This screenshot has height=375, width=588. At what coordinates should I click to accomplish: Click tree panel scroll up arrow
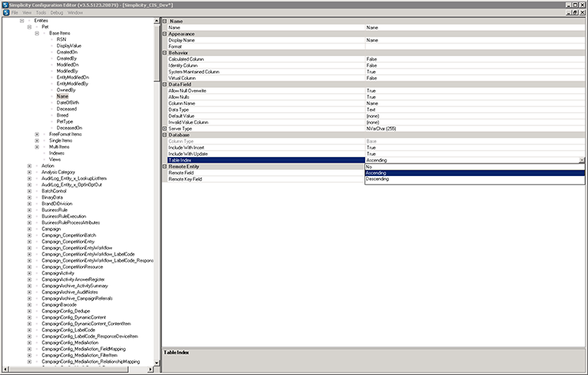[x=156, y=21]
